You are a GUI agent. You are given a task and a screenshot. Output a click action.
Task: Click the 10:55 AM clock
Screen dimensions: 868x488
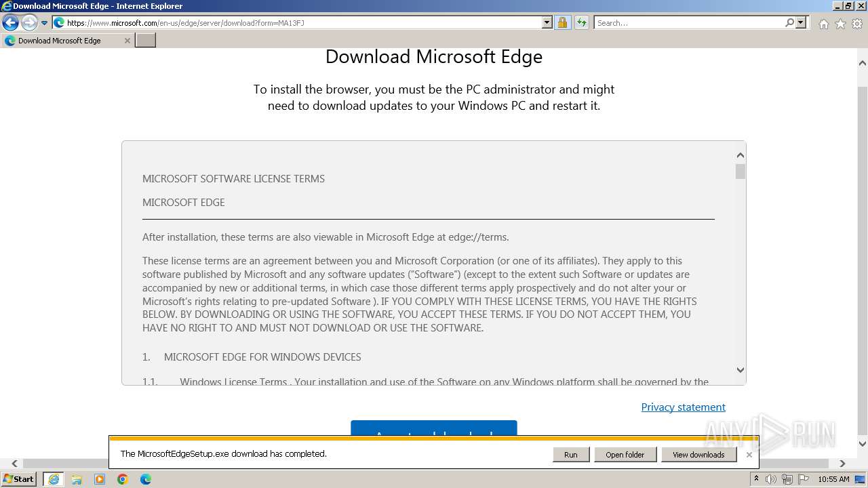(833, 479)
